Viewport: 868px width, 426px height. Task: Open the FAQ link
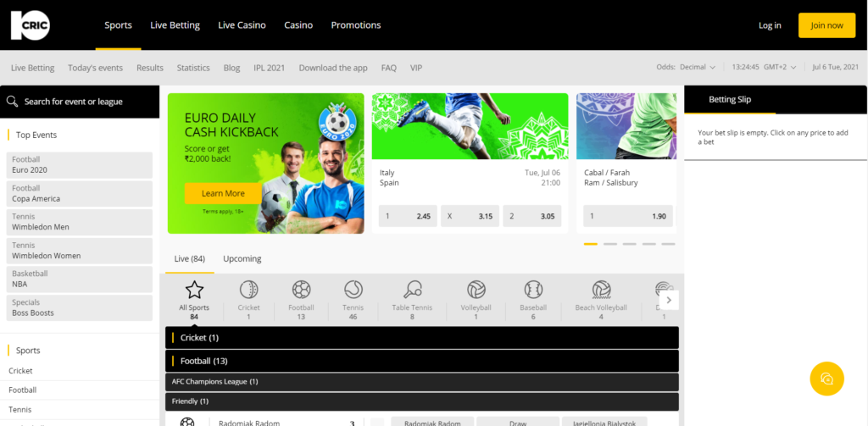pos(388,68)
